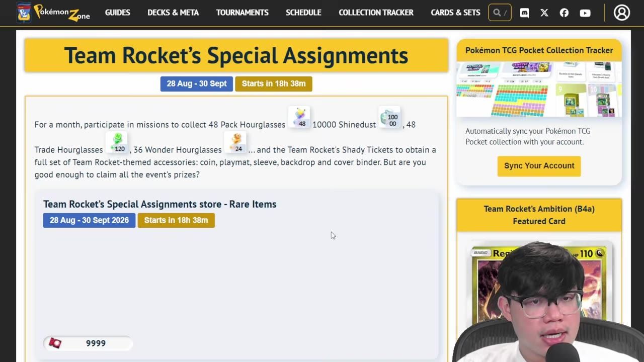
Task: Open the user account profile icon
Action: coord(622,13)
